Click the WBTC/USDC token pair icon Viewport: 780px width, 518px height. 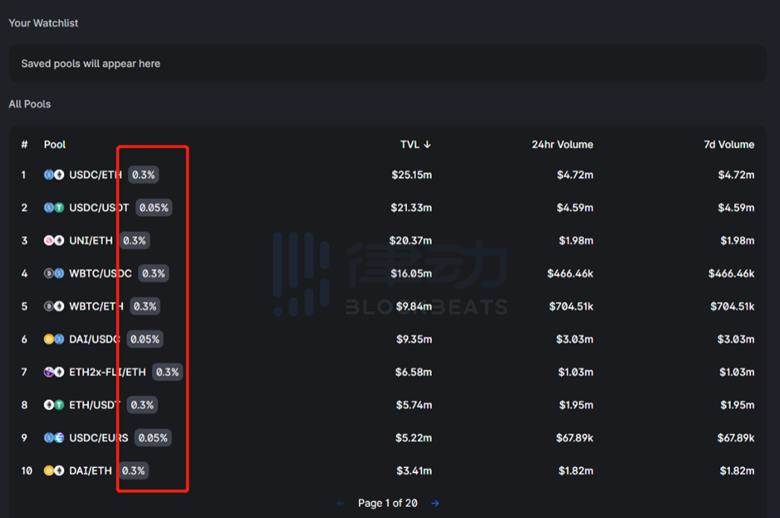pyautogui.click(x=53, y=273)
